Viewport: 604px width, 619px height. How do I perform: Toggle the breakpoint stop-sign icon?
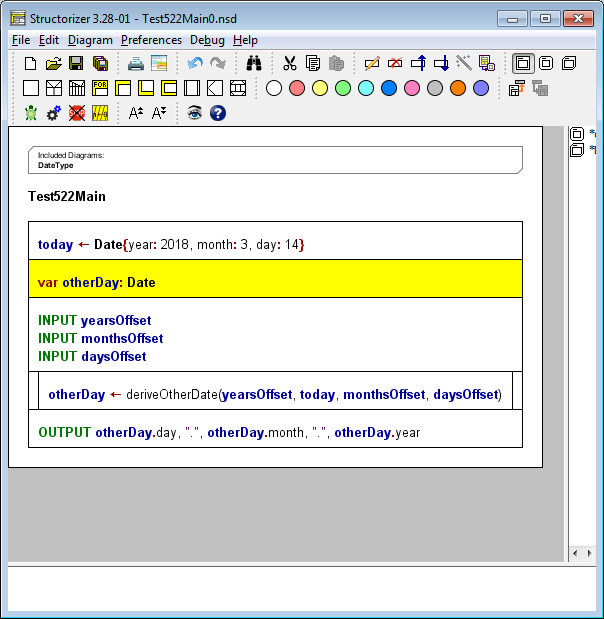click(x=77, y=113)
